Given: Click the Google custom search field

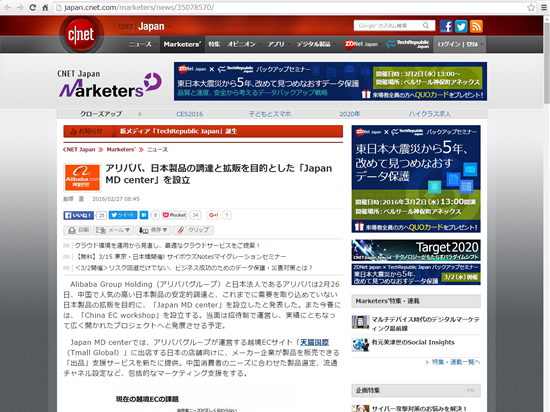Looking at the screenshot, I should (388, 26).
